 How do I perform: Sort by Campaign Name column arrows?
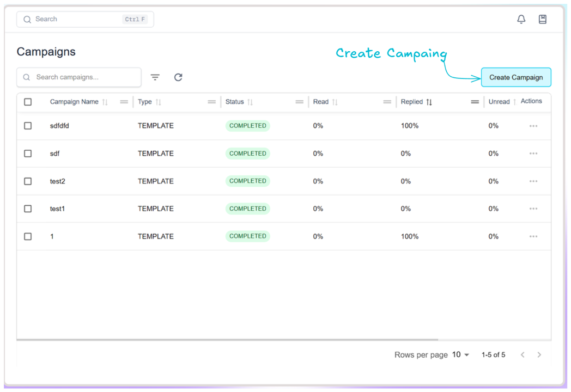pos(105,102)
